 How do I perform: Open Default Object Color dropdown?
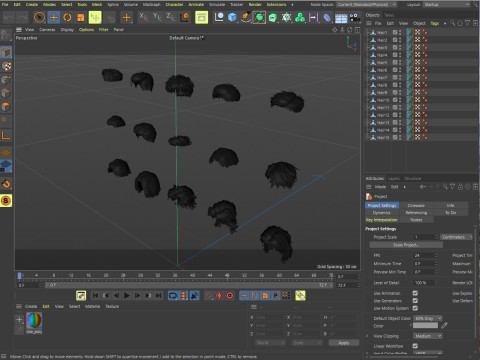(x=428, y=318)
